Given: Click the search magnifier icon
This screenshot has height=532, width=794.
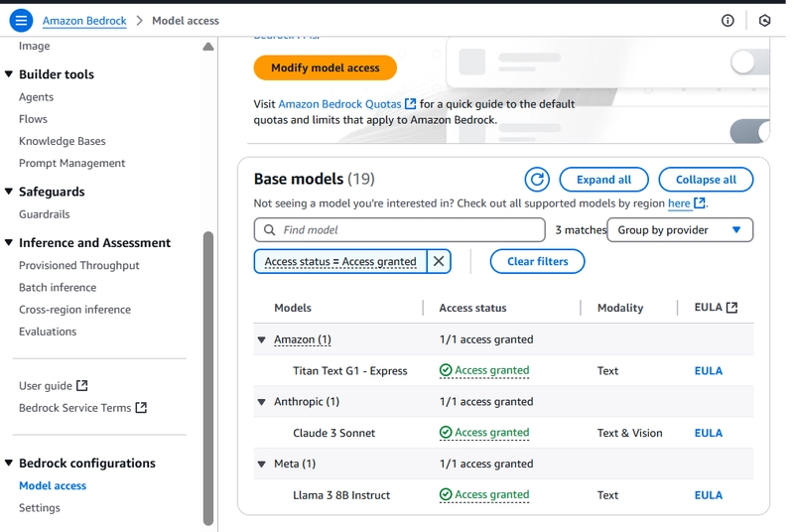Looking at the screenshot, I should [270, 230].
